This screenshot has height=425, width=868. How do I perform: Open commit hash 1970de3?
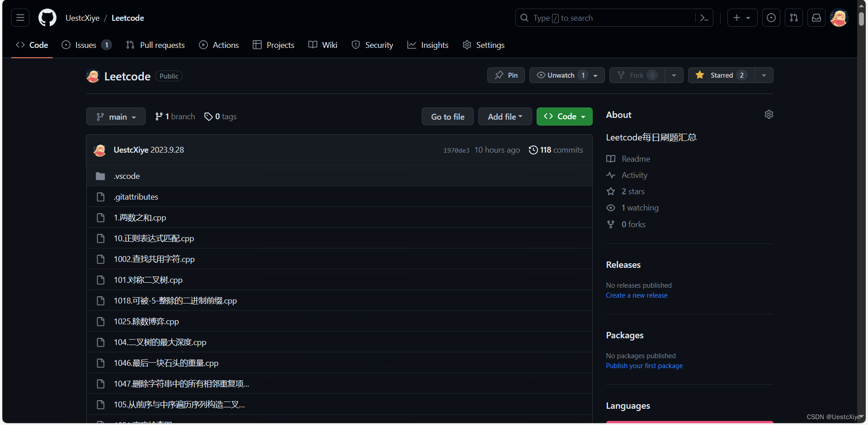456,150
